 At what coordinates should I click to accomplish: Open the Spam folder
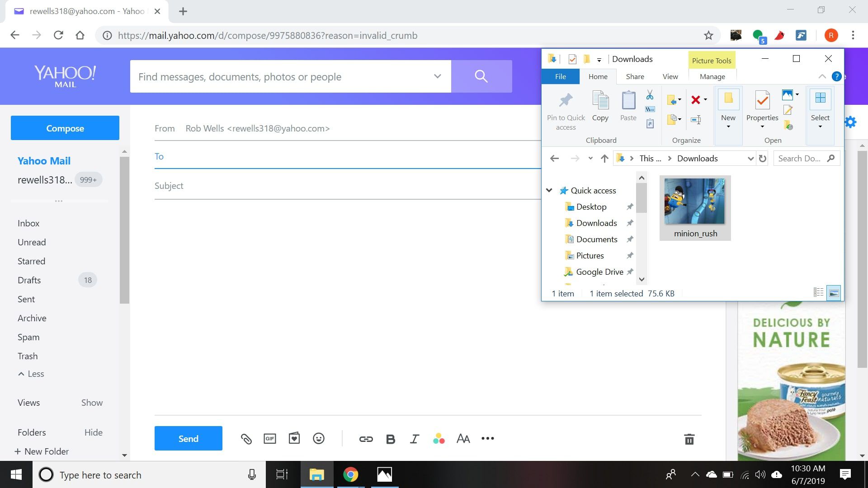pos(28,337)
